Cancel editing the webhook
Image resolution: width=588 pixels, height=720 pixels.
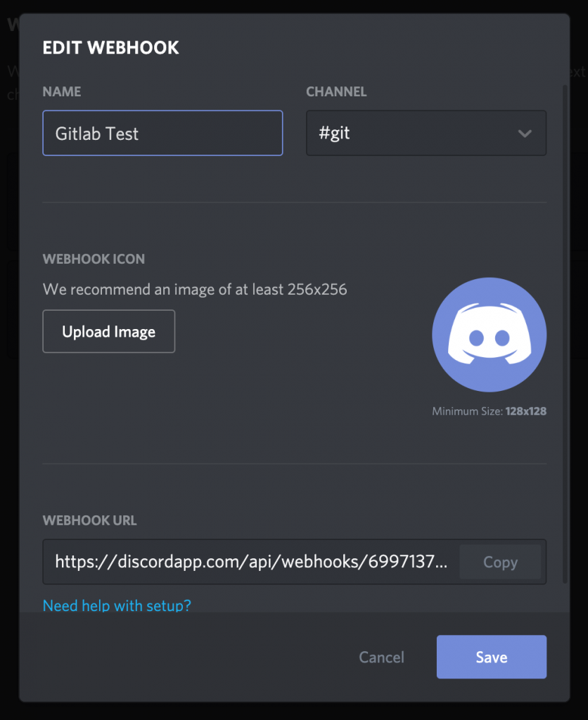click(x=381, y=657)
